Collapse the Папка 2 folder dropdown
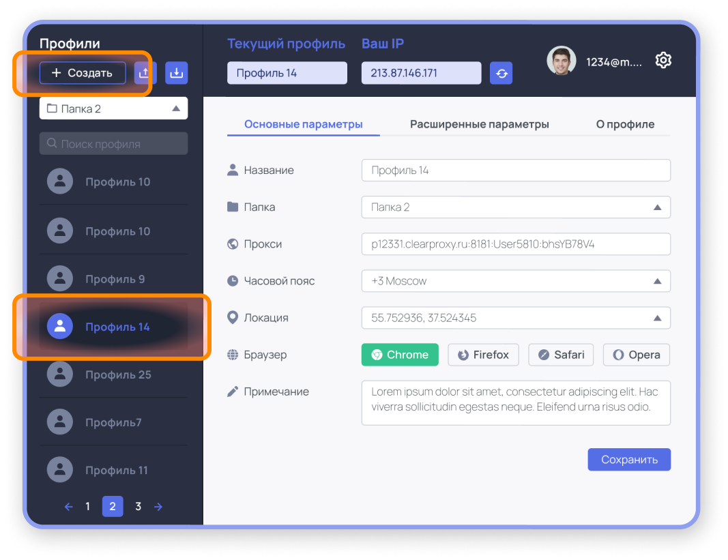The image size is (728, 560). tap(175, 108)
